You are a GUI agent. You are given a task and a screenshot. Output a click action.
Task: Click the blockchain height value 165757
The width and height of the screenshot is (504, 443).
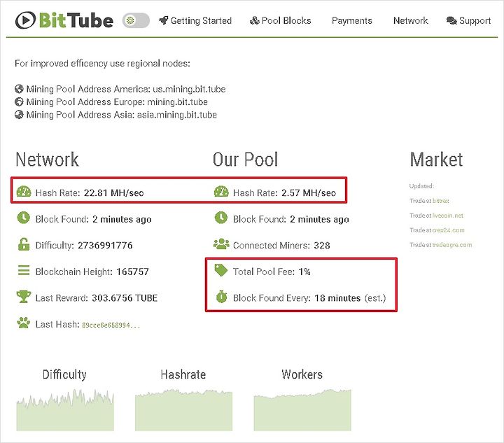[133, 272]
